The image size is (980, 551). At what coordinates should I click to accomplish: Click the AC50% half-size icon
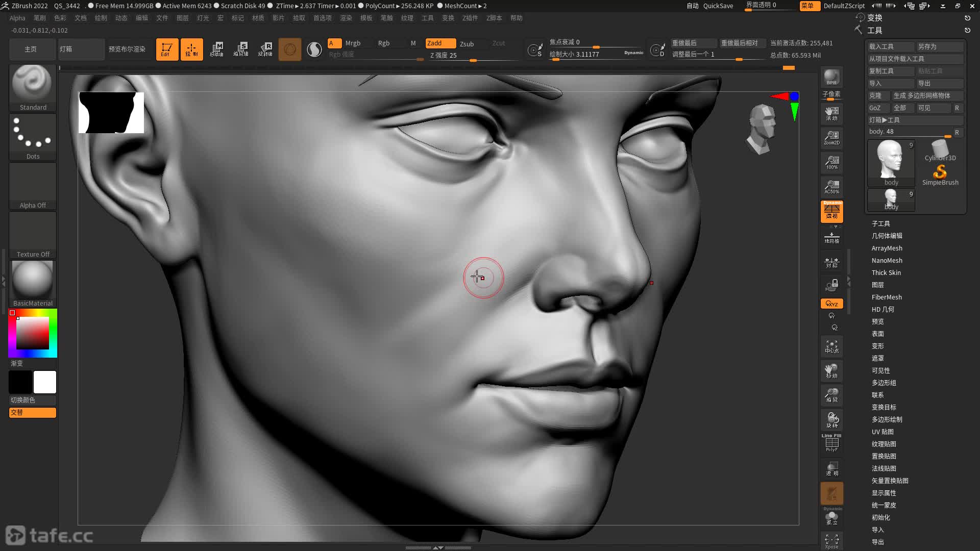click(x=831, y=187)
